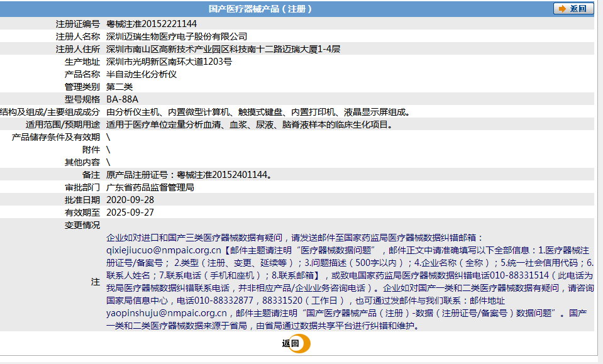This screenshot has height=364, width=603.
Task: Click the label 备注
Action: 91,175
